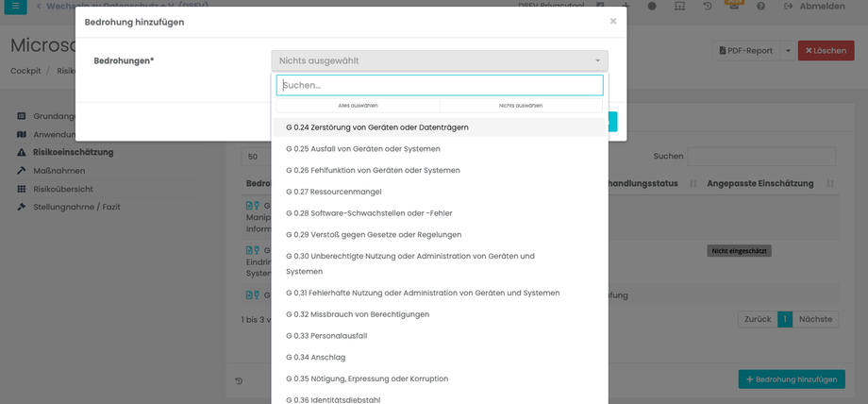
Task: Click the document icon in the Eindringen threat row
Action: pyautogui.click(x=249, y=250)
